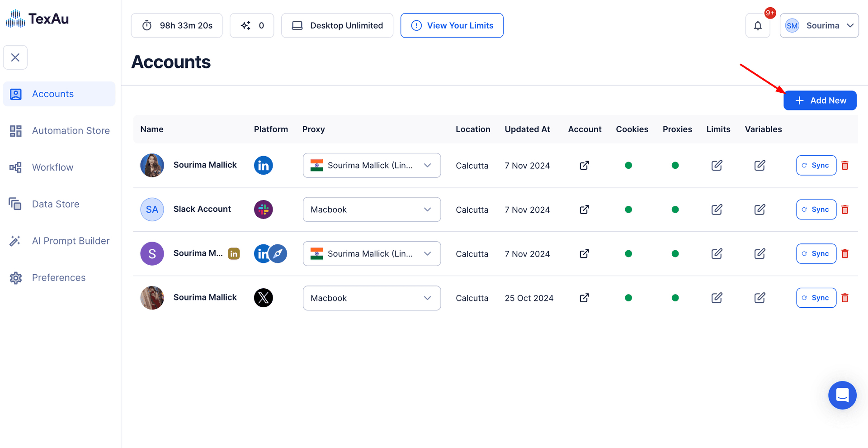
Task: Click the proxies green status dot in the last row
Action: pyautogui.click(x=675, y=298)
